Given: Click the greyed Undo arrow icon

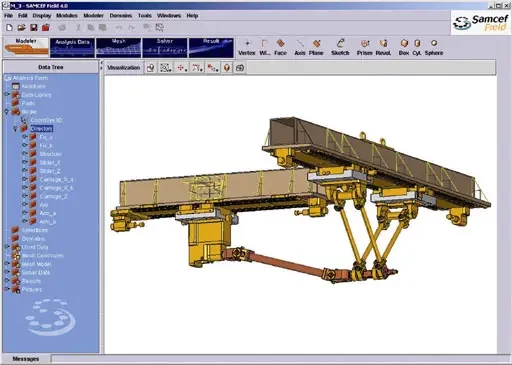Looking at the screenshot, I should [x=119, y=28].
